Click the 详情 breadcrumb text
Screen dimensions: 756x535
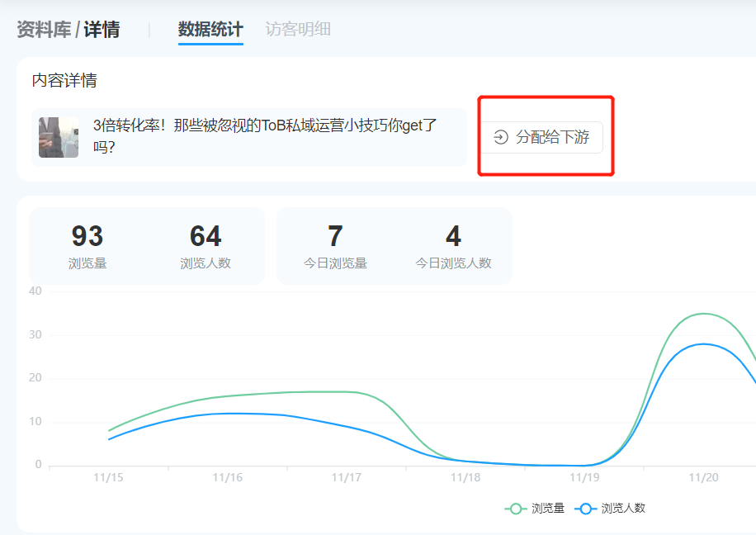[x=102, y=30]
